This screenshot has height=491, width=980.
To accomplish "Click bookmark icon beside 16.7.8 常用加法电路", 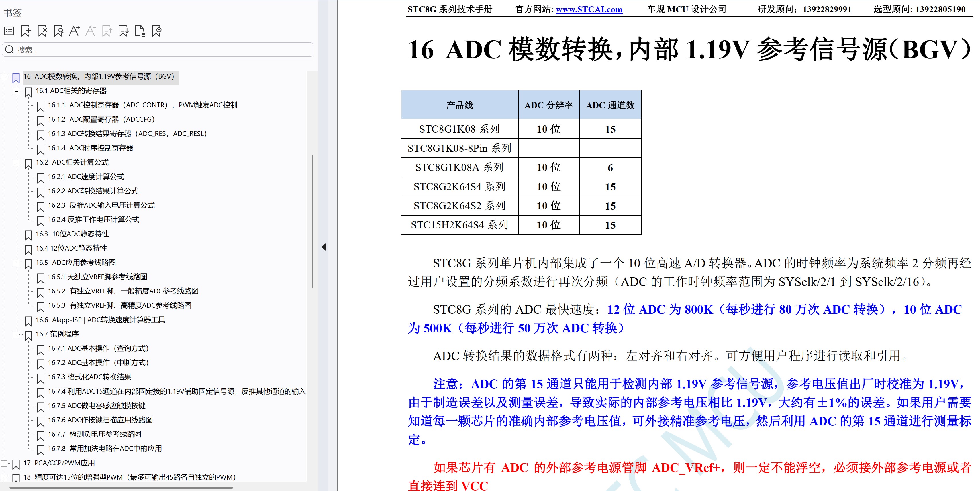I will click(40, 450).
